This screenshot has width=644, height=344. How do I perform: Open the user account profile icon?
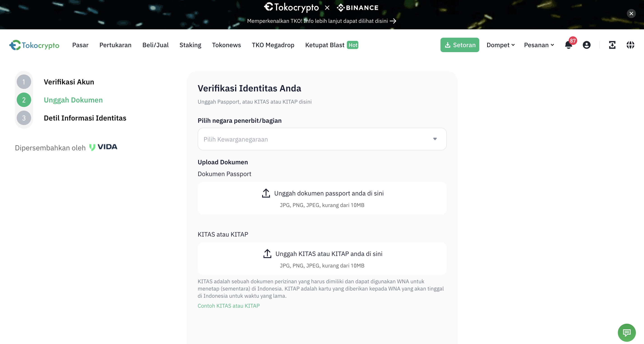(586, 45)
